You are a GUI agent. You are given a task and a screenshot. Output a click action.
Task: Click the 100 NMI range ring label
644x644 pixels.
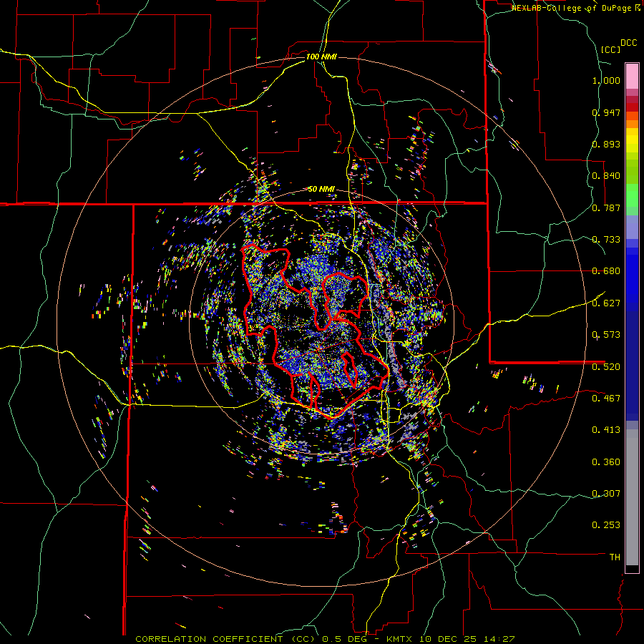[321, 57]
